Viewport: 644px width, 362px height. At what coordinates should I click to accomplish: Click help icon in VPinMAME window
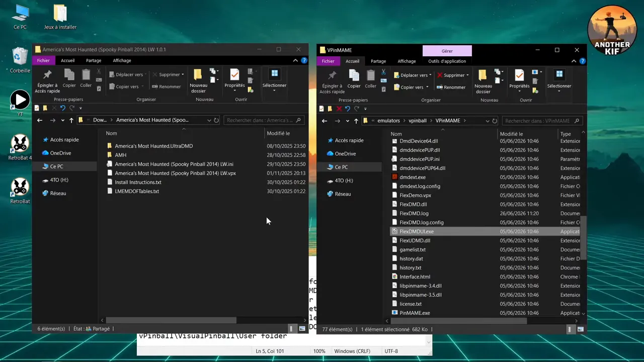click(x=583, y=61)
